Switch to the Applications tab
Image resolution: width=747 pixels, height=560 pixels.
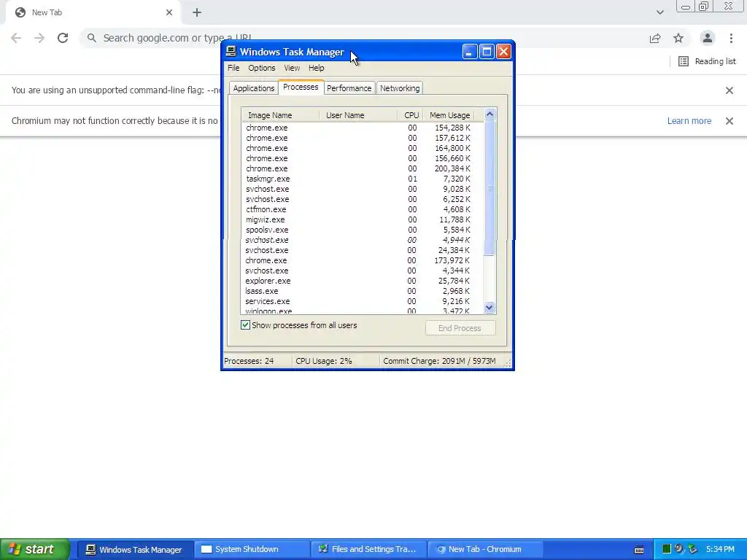253,88
